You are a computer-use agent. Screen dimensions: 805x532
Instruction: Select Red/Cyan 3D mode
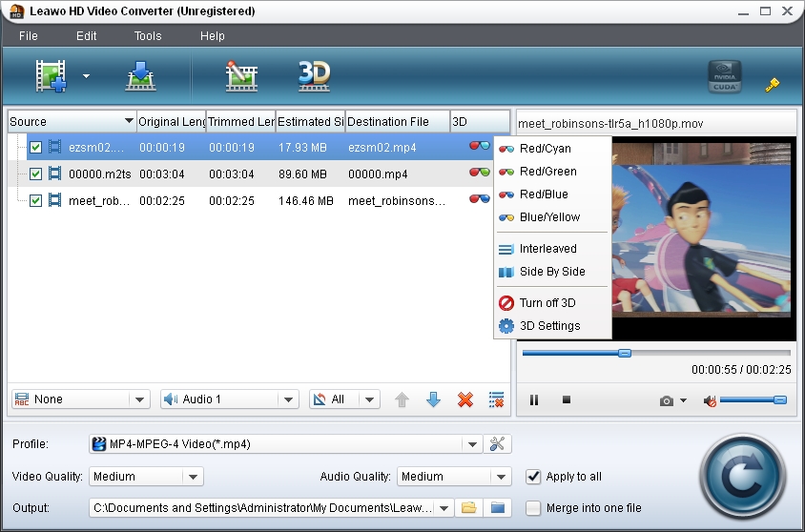point(552,149)
